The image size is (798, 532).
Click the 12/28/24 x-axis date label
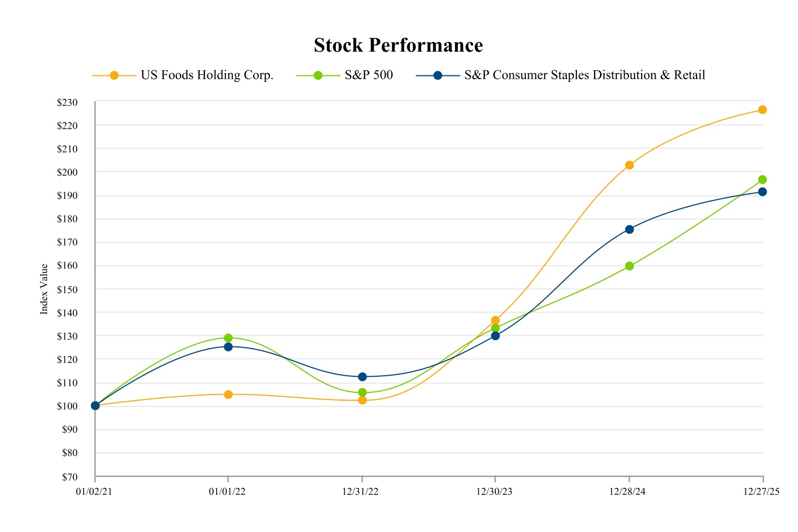tap(627, 492)
